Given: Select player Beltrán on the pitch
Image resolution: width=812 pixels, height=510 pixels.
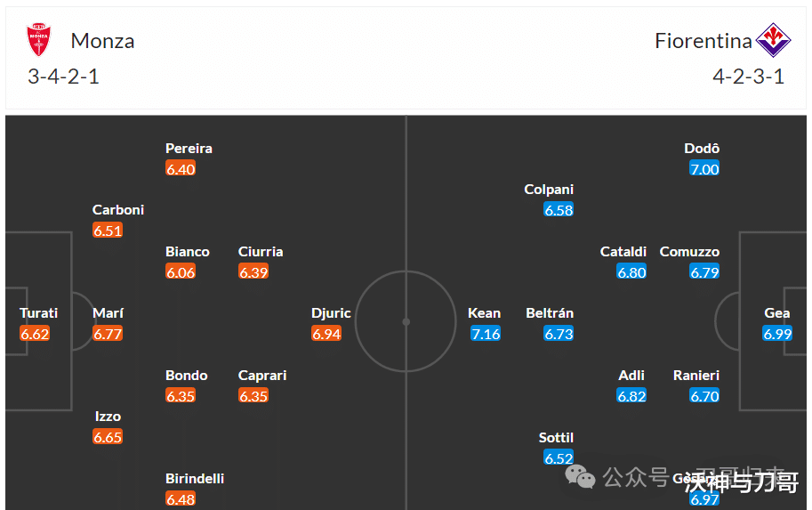Looking at the screenshot, I should pyautogui.click(x=550, y=313).
